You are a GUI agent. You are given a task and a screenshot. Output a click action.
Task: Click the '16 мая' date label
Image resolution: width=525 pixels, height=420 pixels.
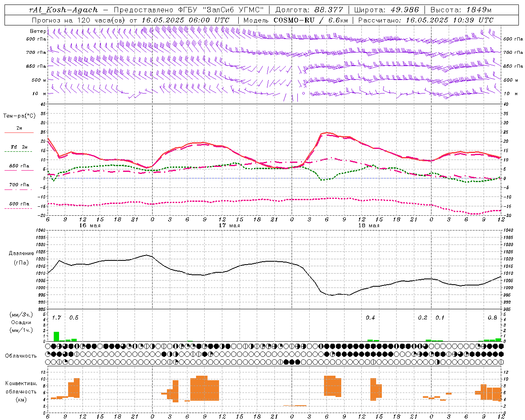tap(89, 226)
